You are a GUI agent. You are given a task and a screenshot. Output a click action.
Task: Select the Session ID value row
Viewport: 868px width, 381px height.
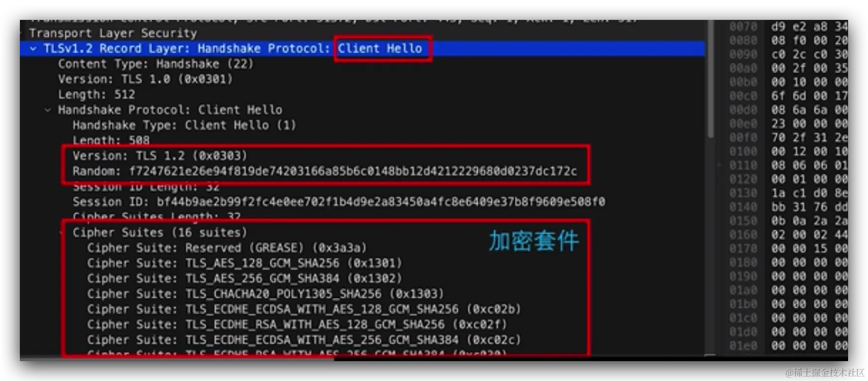point(339,202)
